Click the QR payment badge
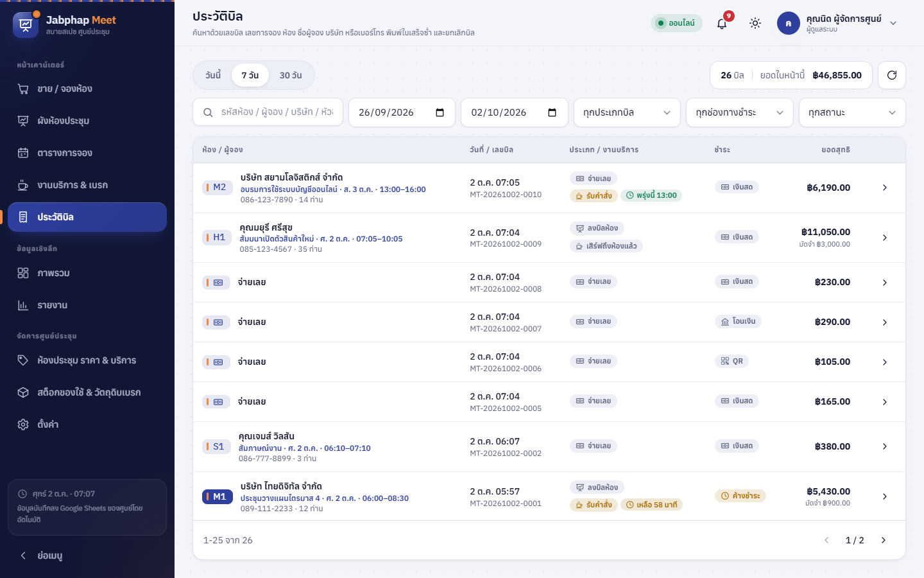 point(732,362)
